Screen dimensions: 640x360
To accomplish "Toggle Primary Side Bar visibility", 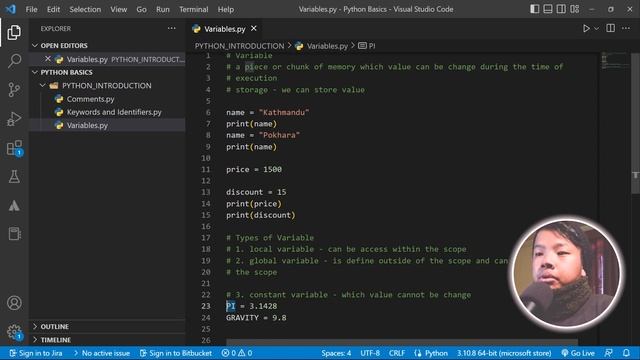I will 534,9.
